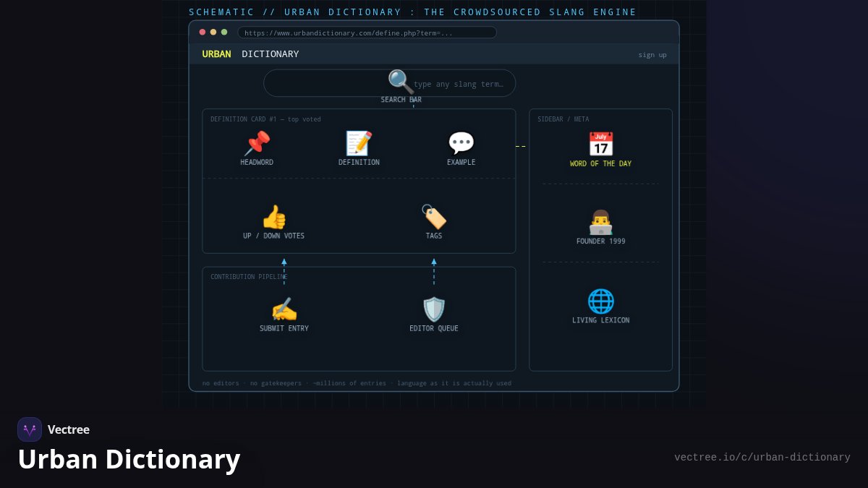Select the Living Lexicon globe icon
The image size is (868, 488).
(600, 301)
